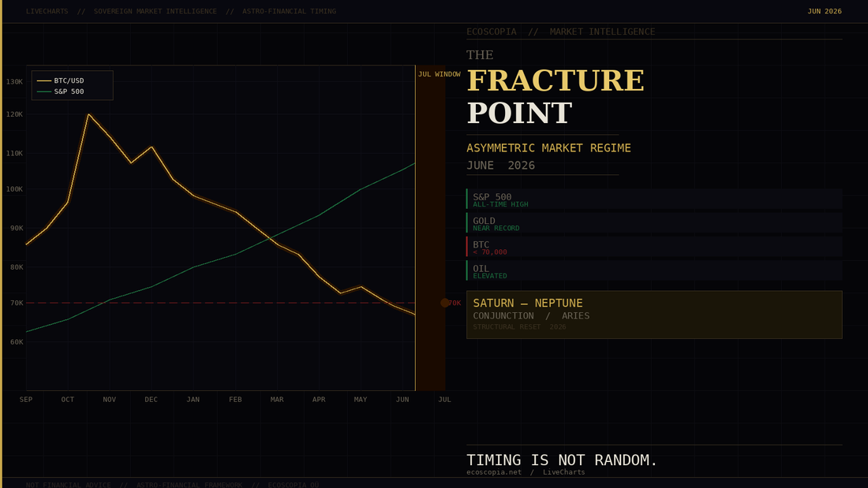This screenshot has width=868, height=488.
Task: Click the JUL WINDOW label
Action: tap(439, 74)
